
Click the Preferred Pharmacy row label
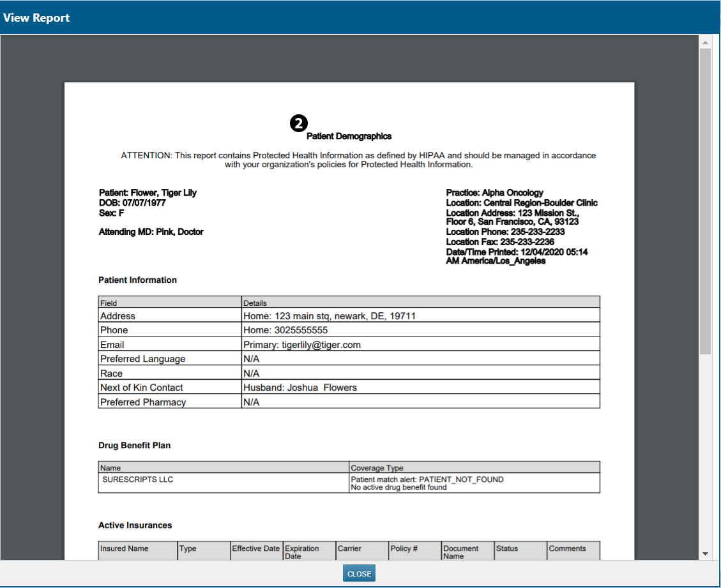pos(142,402)
